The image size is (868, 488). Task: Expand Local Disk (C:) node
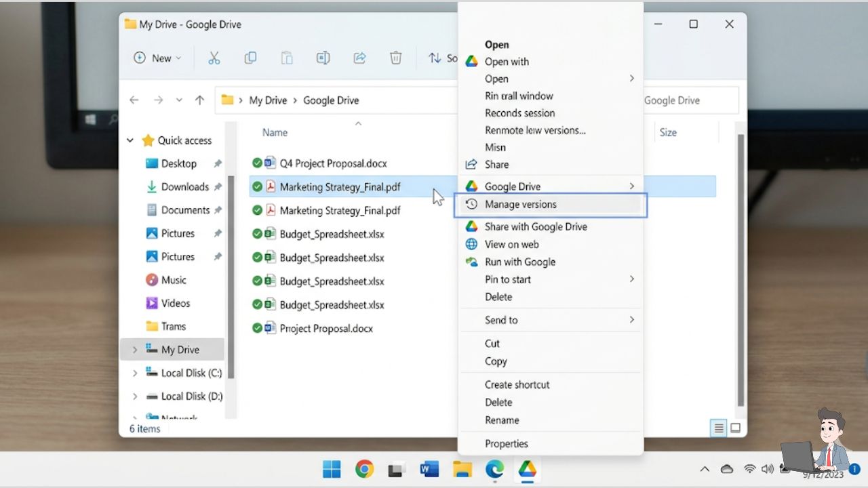coord(134,373)
